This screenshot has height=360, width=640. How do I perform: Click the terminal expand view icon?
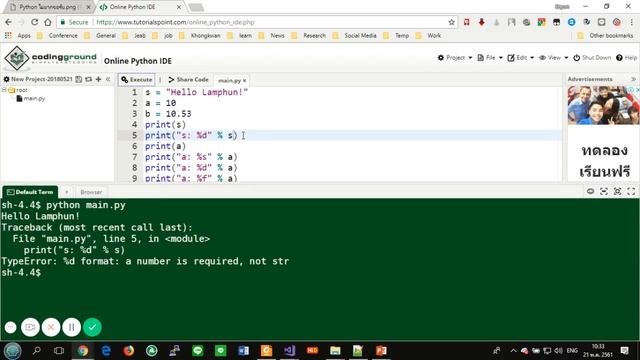[617, 191]
